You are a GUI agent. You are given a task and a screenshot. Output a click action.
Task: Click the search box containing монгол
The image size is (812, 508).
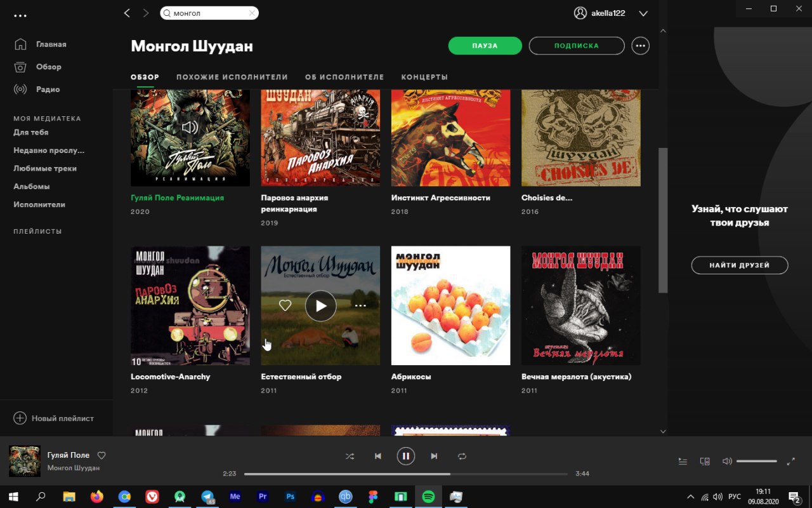pos(209,13)
